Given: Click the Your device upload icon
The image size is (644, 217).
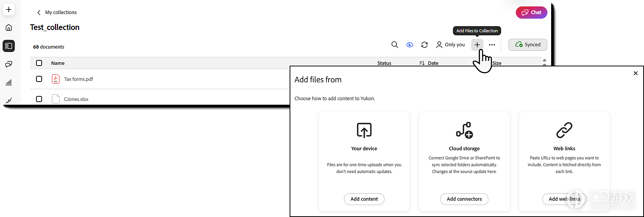Looking at the screenshot, I should [x=364, y=130].
